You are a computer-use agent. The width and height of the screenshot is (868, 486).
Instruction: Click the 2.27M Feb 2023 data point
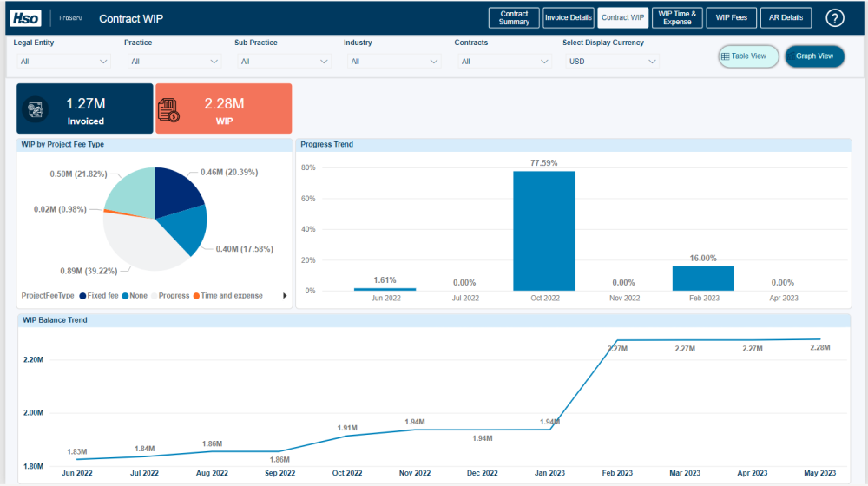(x=617, y=340)
